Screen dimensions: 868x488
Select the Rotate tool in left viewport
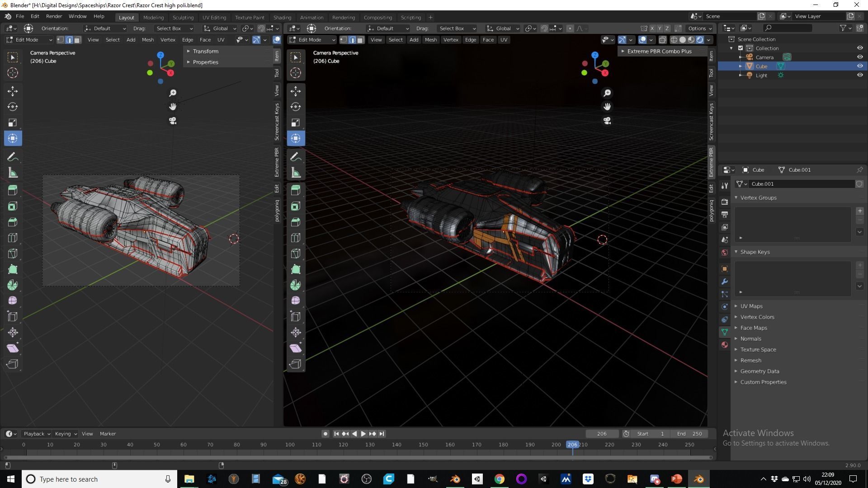[x=13, y=107]
